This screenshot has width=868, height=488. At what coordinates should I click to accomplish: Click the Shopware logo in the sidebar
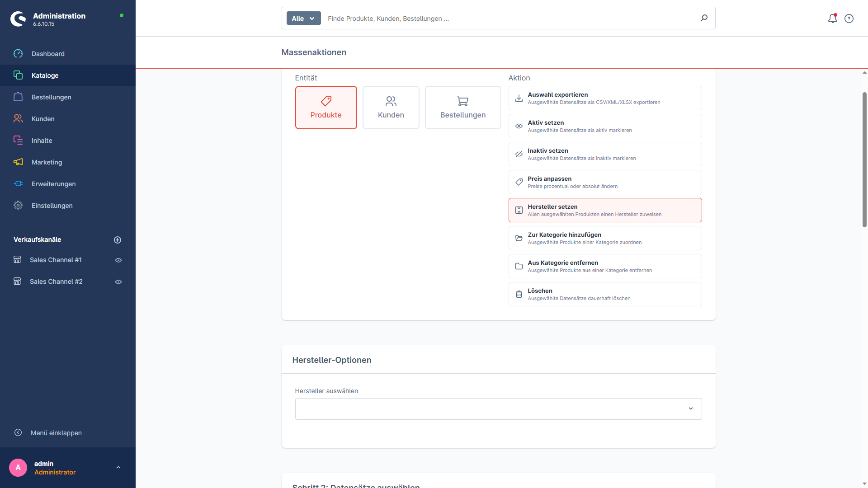coord(18,19)
